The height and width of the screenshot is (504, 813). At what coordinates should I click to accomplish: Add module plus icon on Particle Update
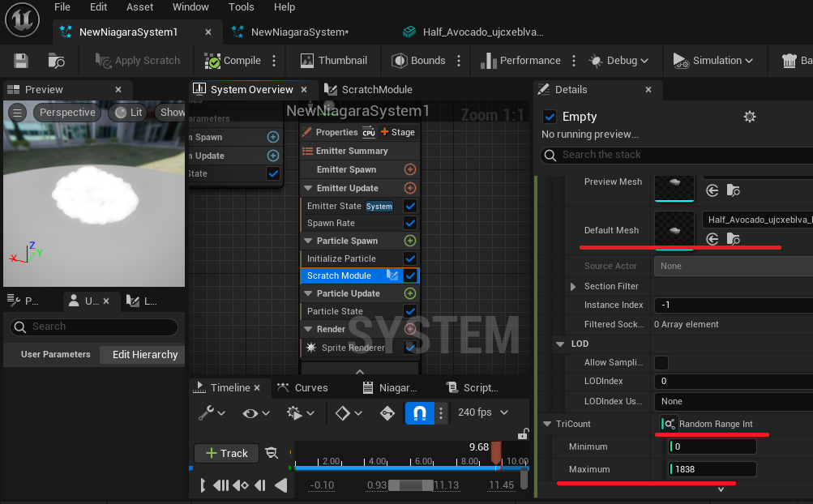click(410, 293)
